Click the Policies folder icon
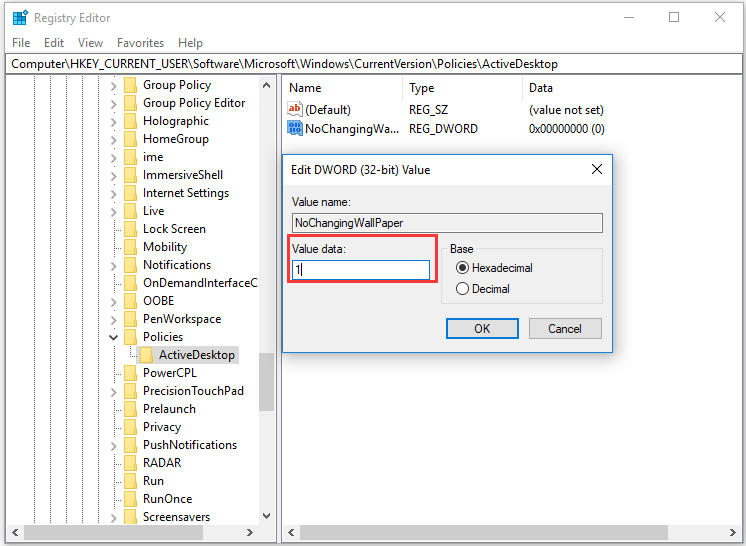 [130, 337]
